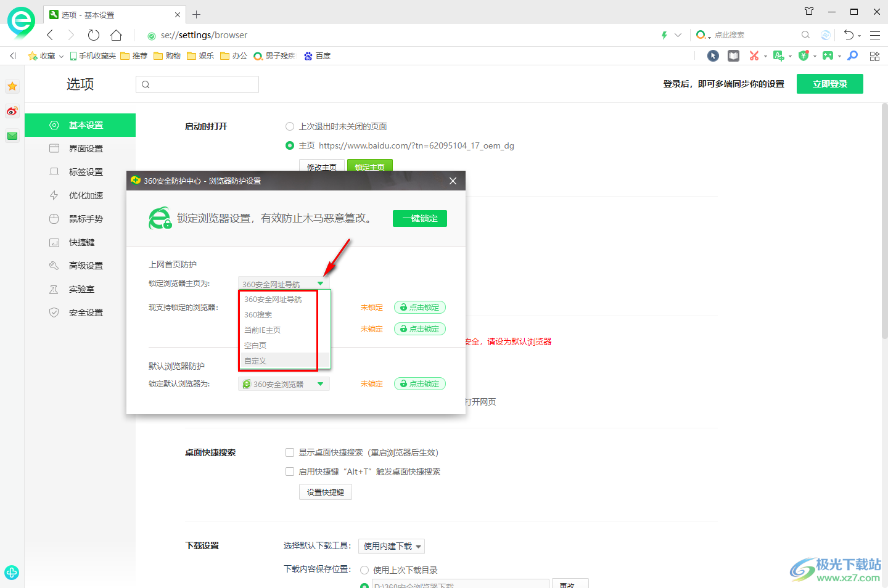Expand the search engine selector arrow
The image size is (888, 588).
[709, 36]
